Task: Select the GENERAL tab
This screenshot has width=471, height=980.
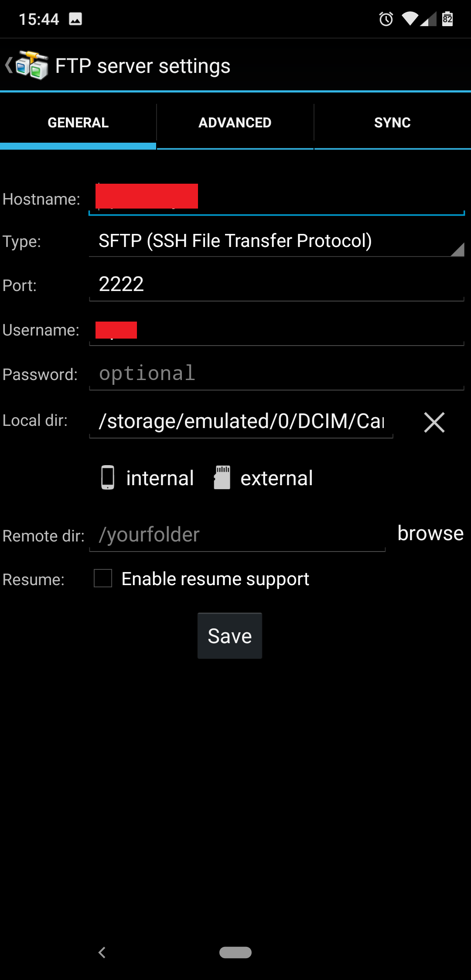Action: 78,123
